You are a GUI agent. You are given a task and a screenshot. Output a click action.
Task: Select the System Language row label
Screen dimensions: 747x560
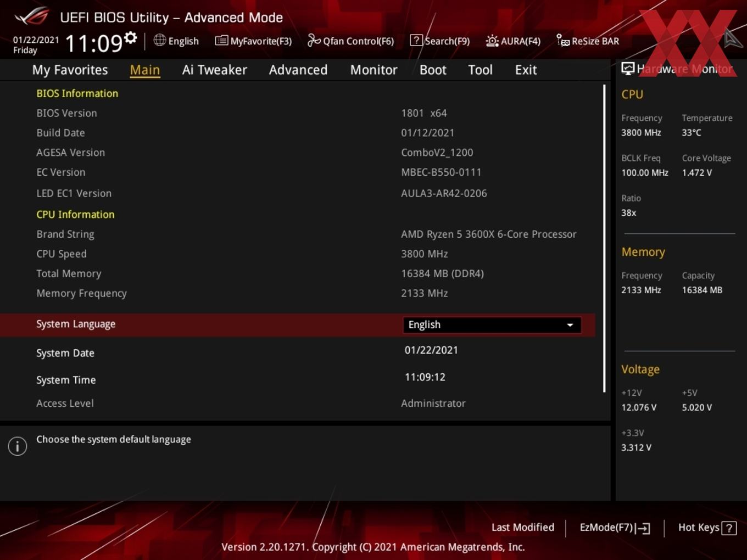[x=76, y=324]
